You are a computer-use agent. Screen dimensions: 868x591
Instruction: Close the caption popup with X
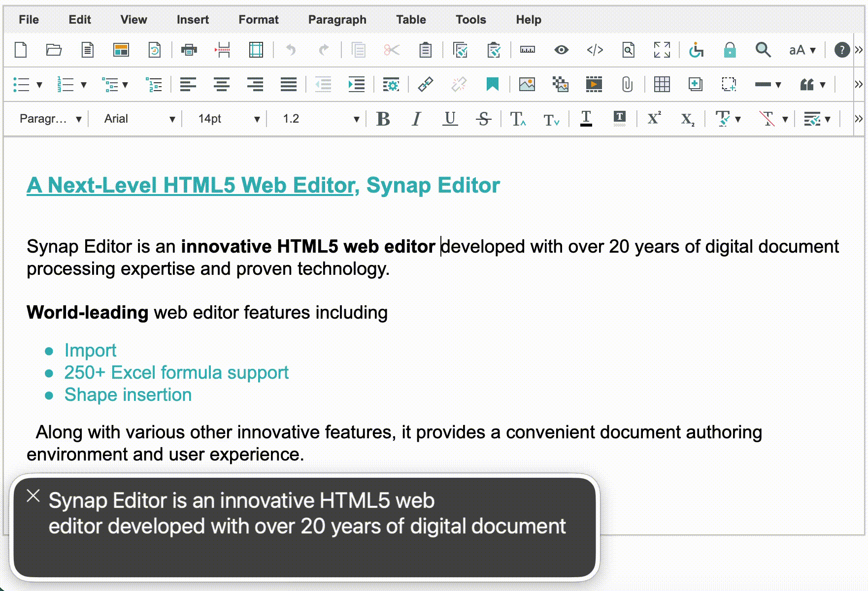coord(33,496)
